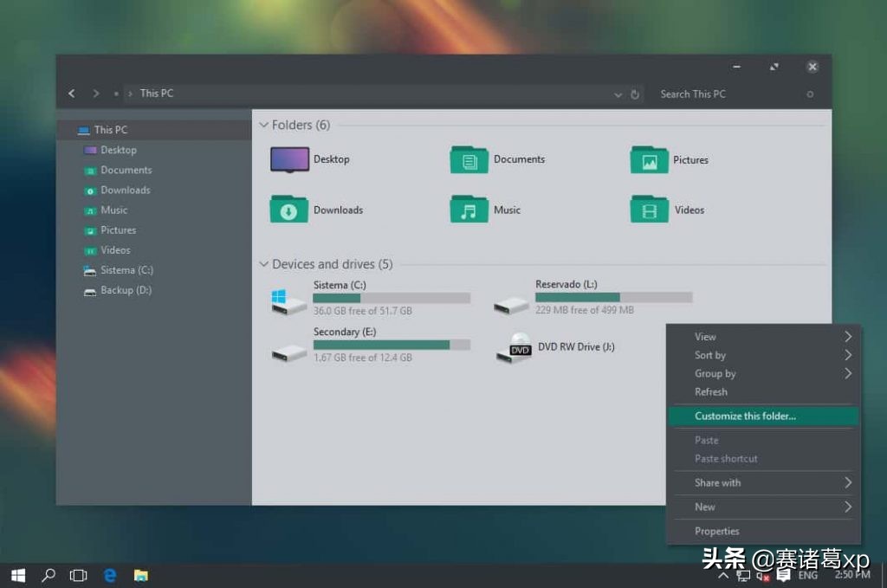
Task: Click inside the Search This PC box
Action: click(710, 94)
